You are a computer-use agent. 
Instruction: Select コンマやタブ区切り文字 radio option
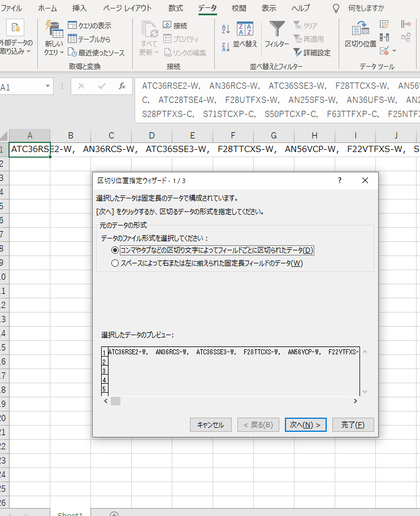click(115, 250)
